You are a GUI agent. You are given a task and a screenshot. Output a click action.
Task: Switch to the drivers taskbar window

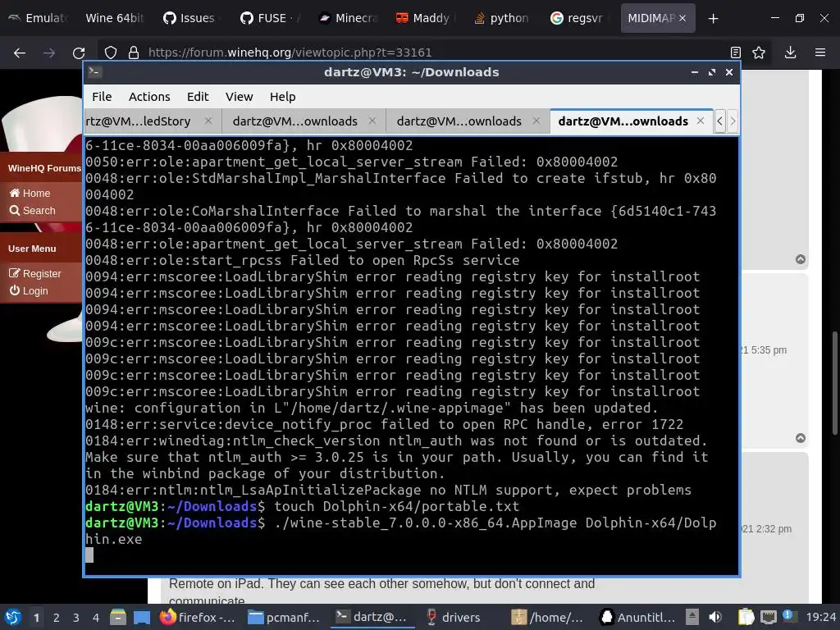[x=453, y=617]
